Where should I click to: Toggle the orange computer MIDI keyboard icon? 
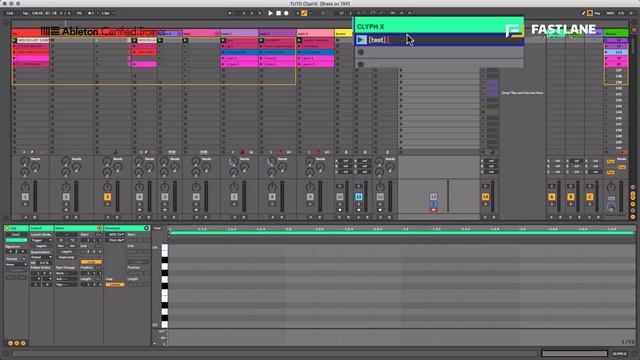tap(590, 13)
